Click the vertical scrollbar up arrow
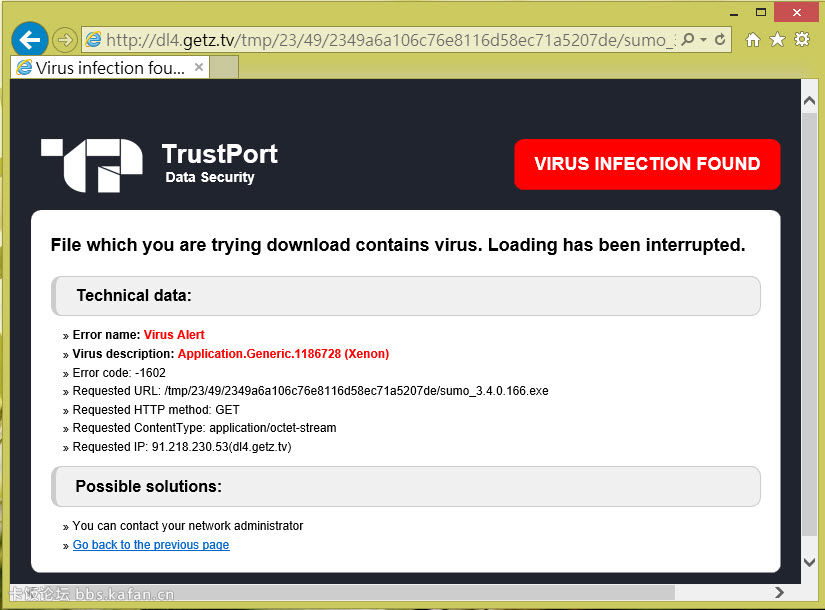Screen dimensions: 825x610 tap(810, 101)
